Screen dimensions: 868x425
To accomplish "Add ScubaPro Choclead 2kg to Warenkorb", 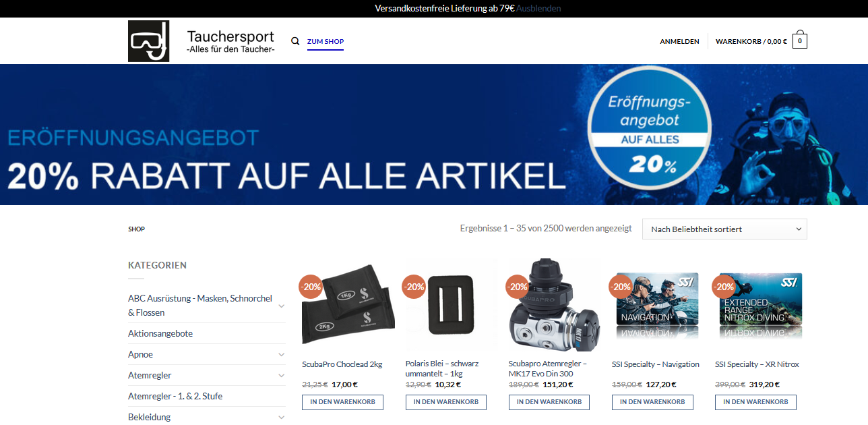I will [x=342, y=402].
